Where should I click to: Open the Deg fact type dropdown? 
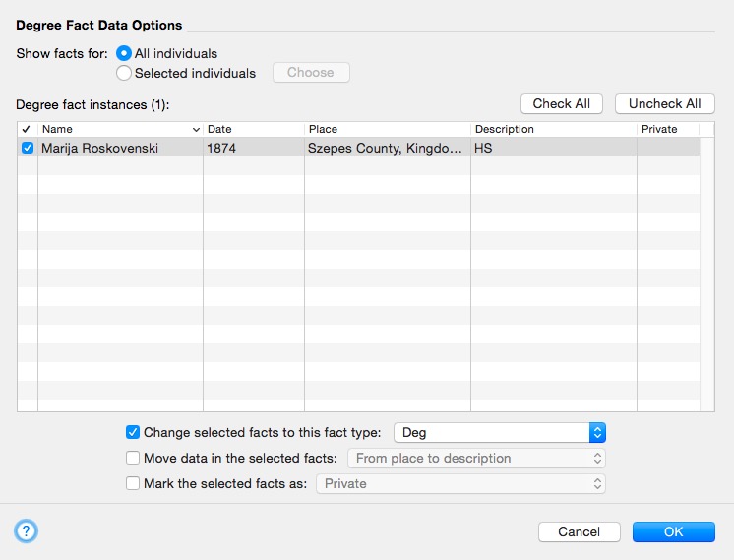[x=500, y=433]
